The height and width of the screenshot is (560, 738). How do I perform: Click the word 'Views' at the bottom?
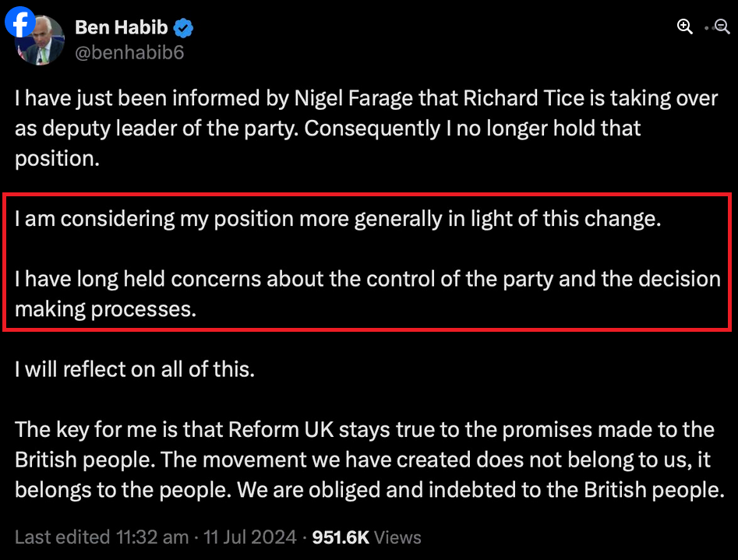point(397,537)
